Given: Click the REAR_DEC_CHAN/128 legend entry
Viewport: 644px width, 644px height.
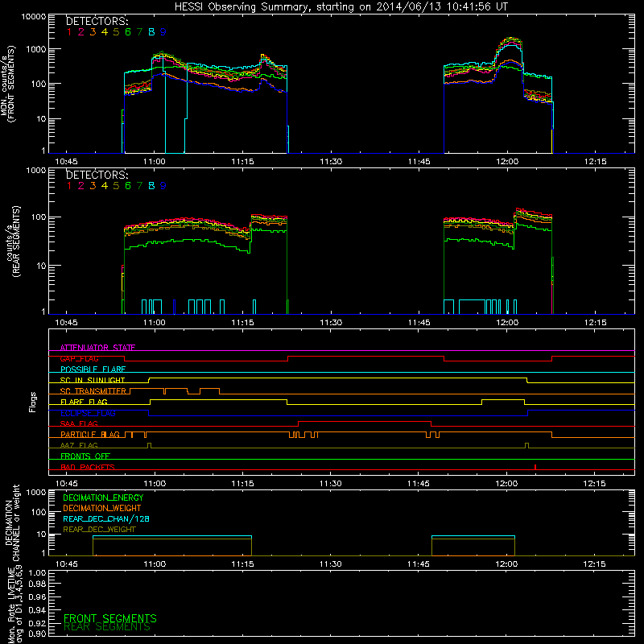Looking at the screenshot, I should (106, 518).
